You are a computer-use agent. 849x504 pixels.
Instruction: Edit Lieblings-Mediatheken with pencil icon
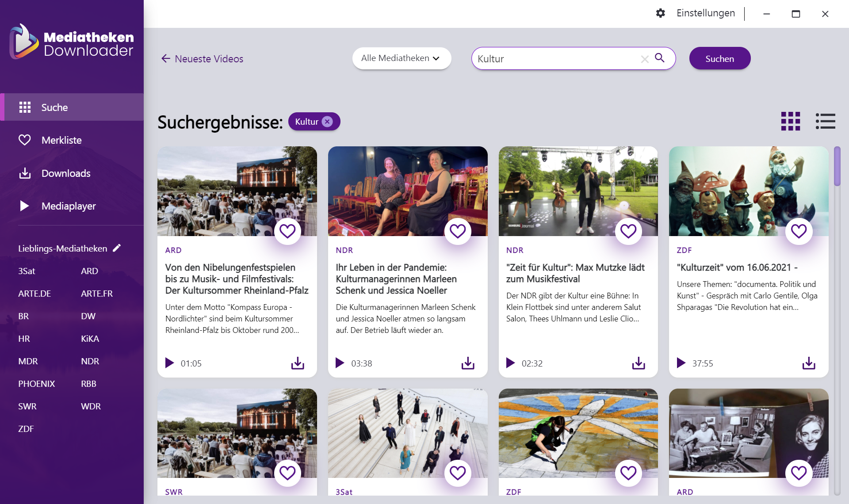tap(117, 248)
